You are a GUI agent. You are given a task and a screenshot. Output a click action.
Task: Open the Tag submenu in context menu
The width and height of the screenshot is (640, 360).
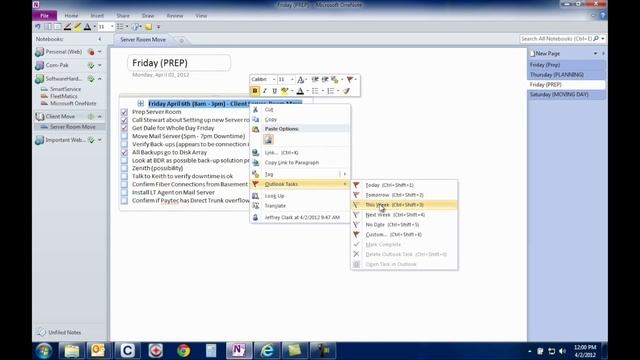[300, 174]
